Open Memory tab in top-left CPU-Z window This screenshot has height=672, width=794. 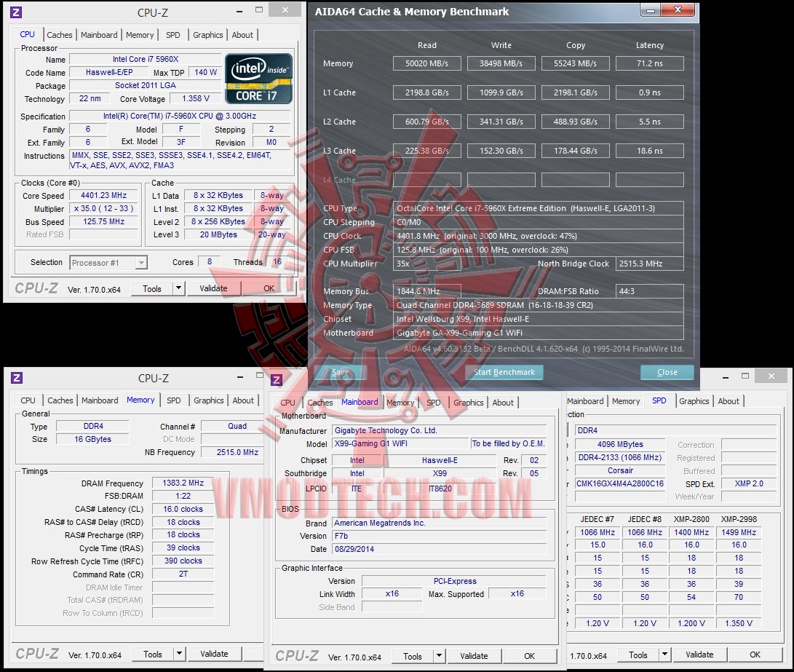click(140, 35)
